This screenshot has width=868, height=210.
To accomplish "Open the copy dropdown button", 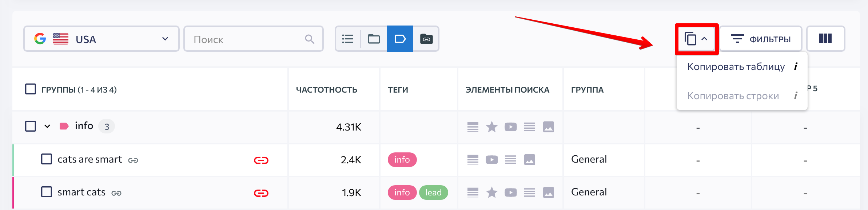I will coord(696,39).
